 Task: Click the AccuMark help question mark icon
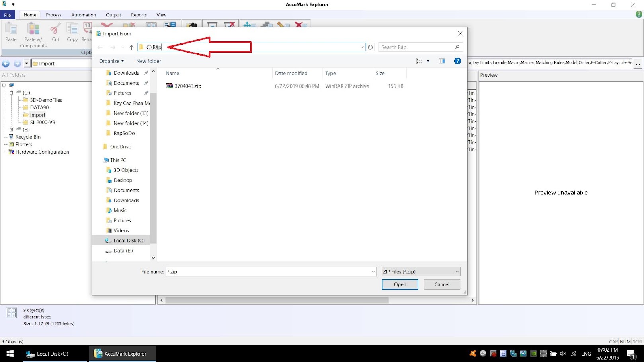pyautogui.click(x=638, y=14)
